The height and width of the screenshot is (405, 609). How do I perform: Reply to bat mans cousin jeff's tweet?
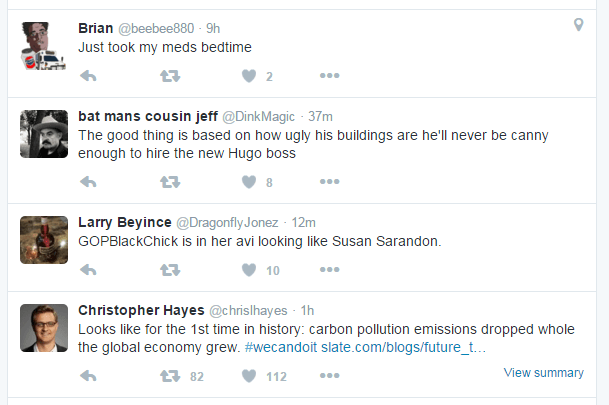(x=88, y=181)
